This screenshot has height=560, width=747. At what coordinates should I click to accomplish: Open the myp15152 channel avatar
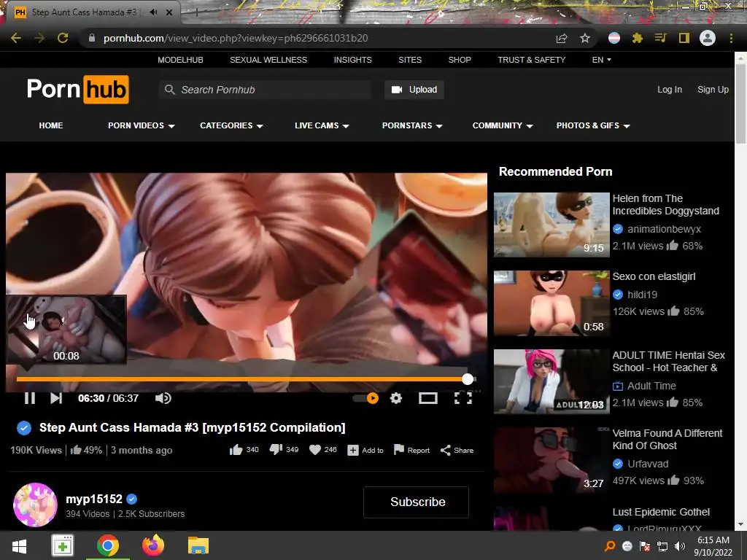(35, 505)
